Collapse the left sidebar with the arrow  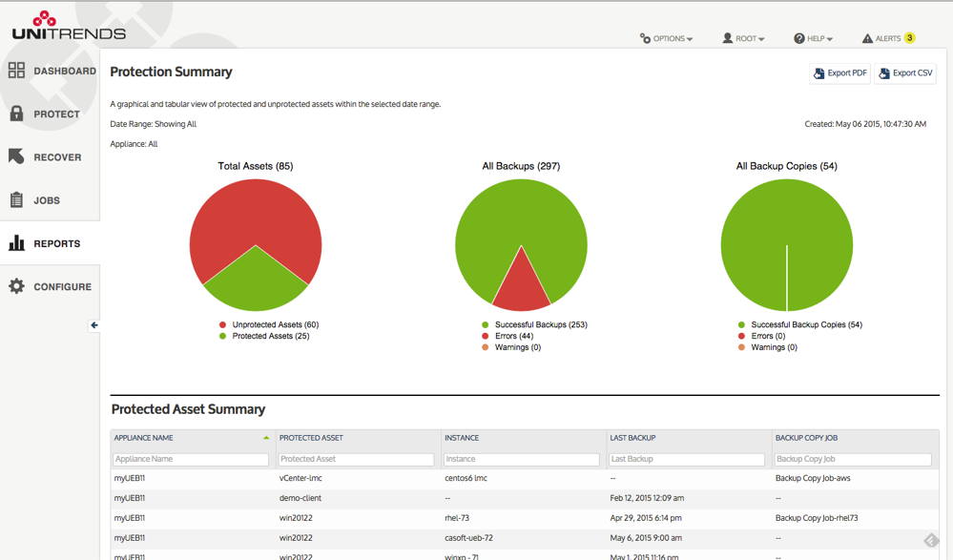pyautogui.click(x=93, y=324)
